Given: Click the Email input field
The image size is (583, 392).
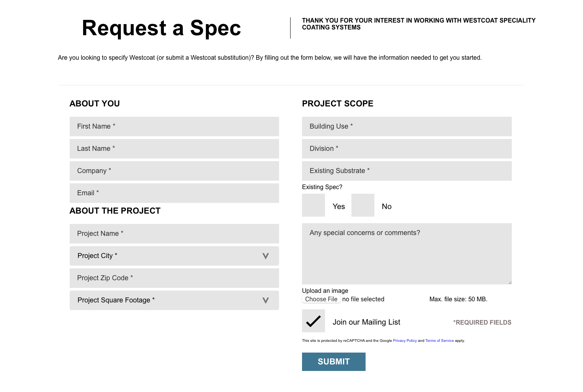Looking at the screenshot, I should (174, 193).
